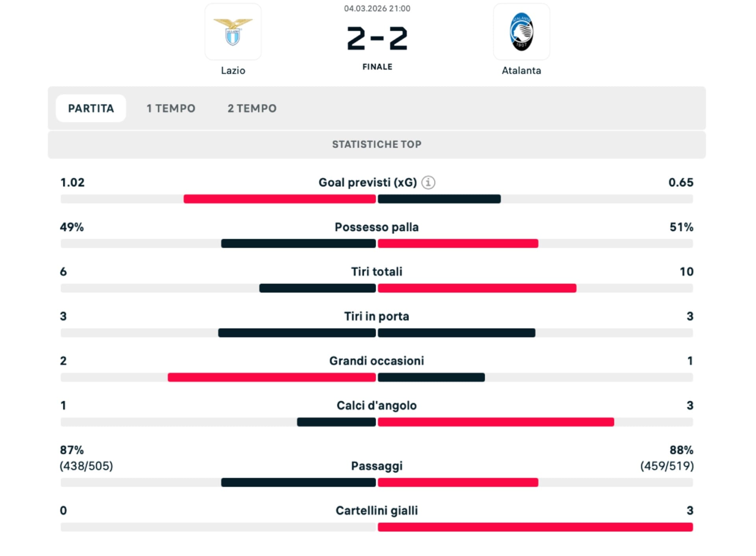756x556 pixels.
Task: Switch to the 1 TEMPO tab
Action: click(x=171, y=108)
